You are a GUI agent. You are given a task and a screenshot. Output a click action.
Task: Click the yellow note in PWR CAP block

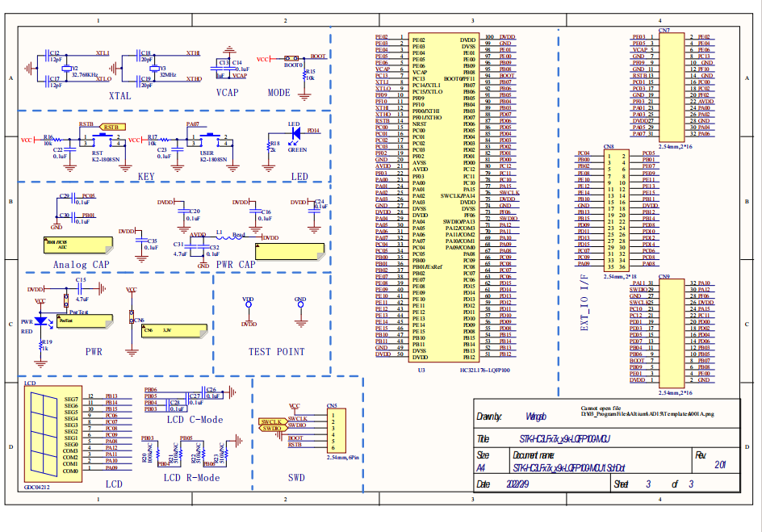(x=290, y=252)
